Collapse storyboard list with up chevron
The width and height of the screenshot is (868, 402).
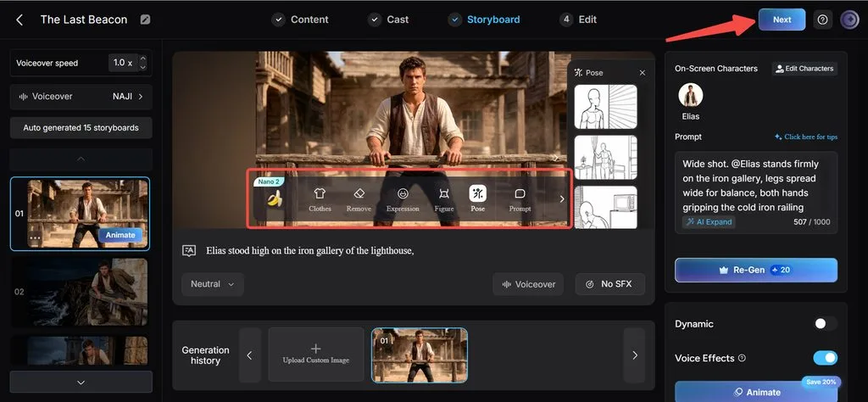point(81,159)
